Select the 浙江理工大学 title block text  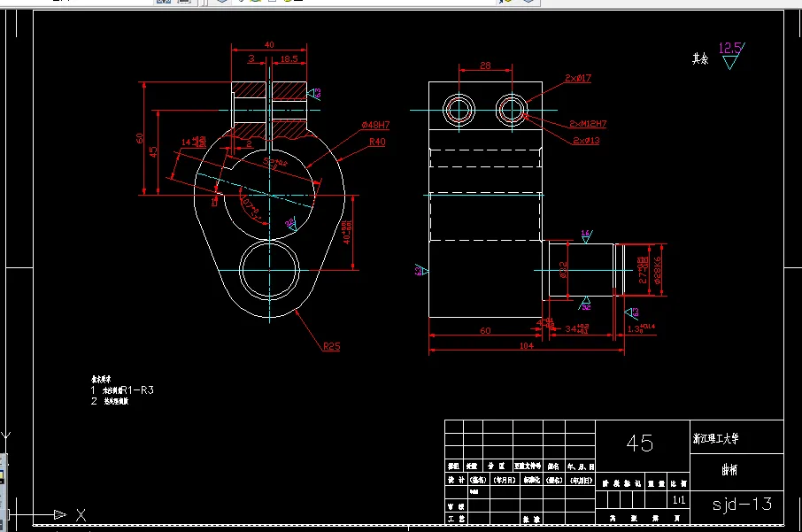(715, 438)
